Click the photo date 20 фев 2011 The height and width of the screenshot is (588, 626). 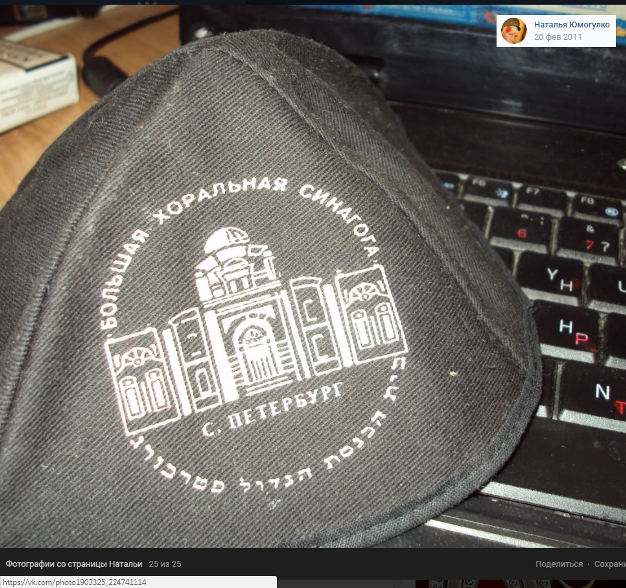(x=558, y=37)
